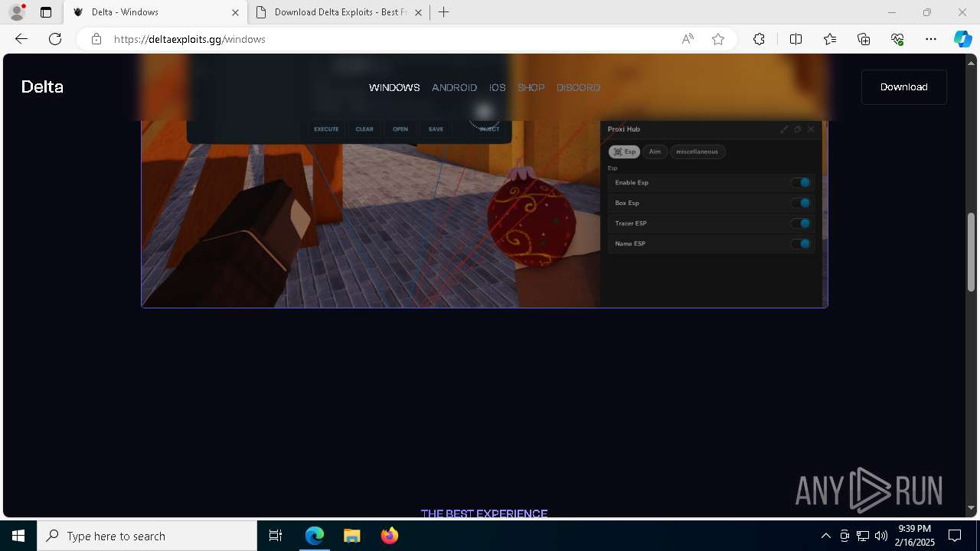Open the Collections icon
Viewport: 980px width, 551px height.
coord(864,39)
